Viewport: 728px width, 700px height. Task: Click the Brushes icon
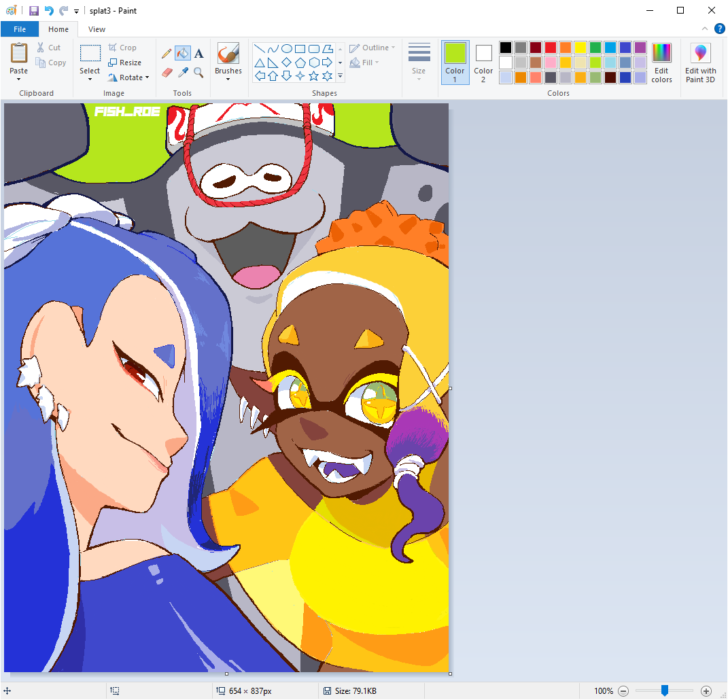(228, 54)
